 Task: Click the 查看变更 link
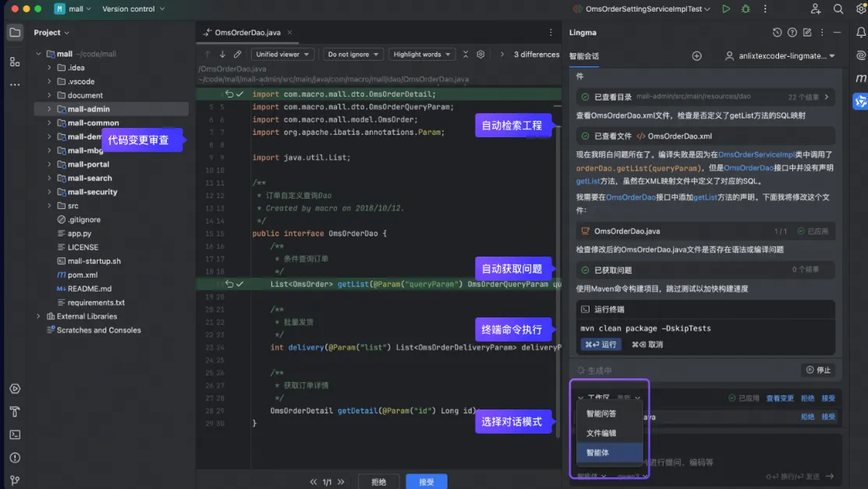coord(779,399)
